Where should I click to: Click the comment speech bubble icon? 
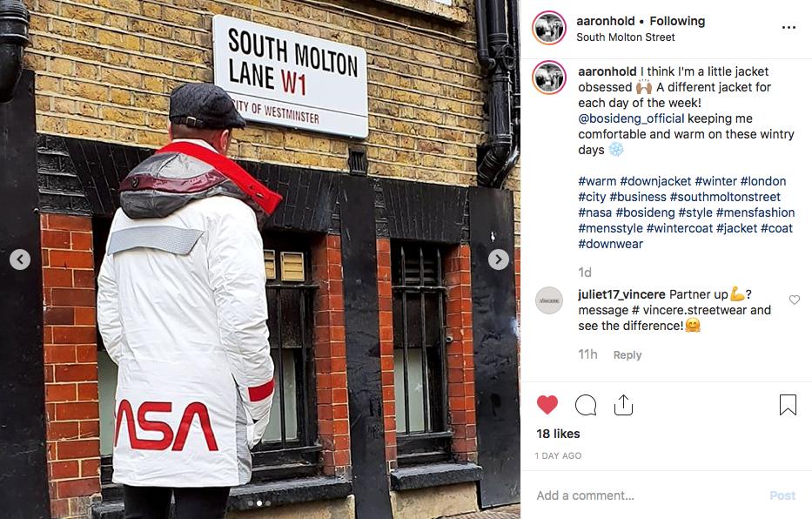tap(586, 405)
